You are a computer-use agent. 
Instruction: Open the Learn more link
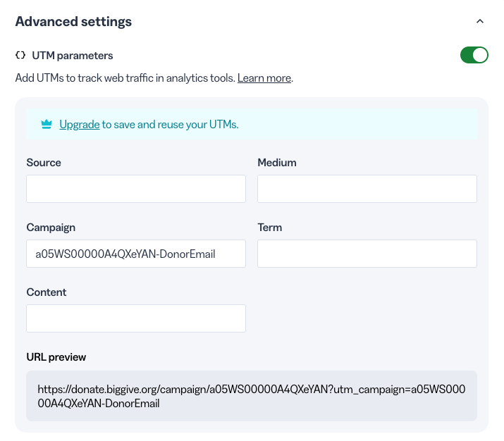264,78
